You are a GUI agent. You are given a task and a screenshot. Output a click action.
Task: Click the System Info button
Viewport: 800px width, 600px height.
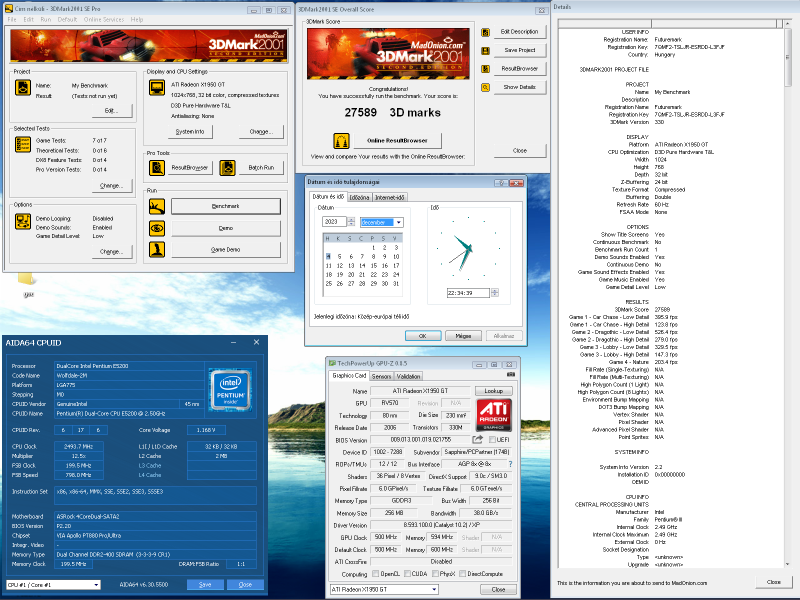pos(190,132)
